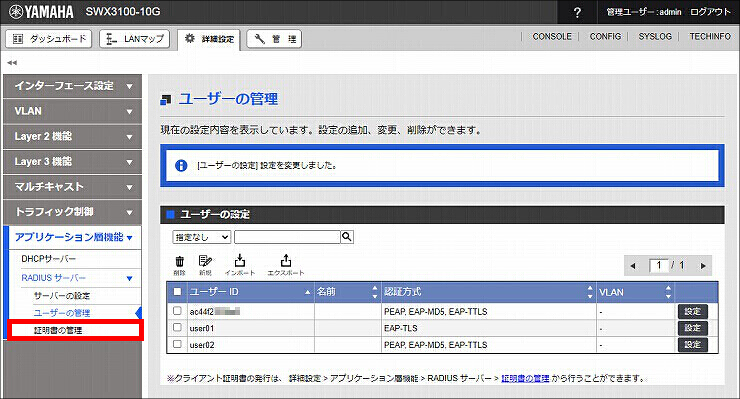Image resolution: width=740 pixels, height=399 pixels.
Task: Click the user search text field
Action: click(x=287, y=237)
